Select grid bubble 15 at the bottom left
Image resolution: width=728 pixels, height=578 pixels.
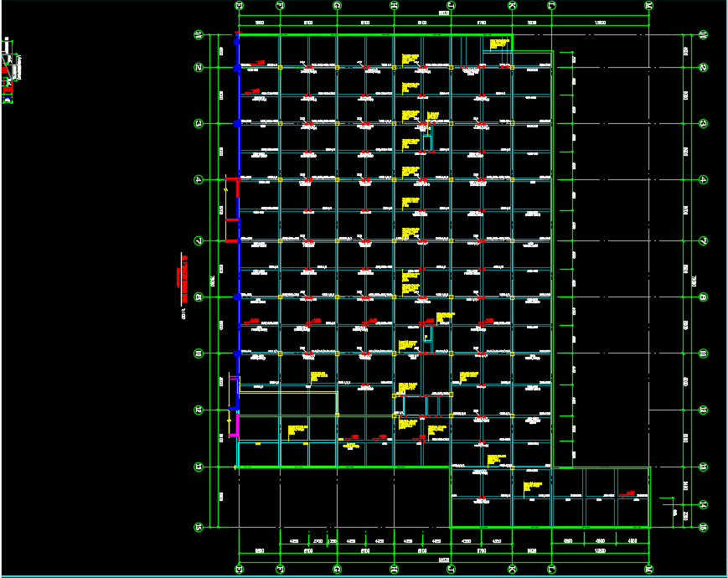click(x=199, y=527)
